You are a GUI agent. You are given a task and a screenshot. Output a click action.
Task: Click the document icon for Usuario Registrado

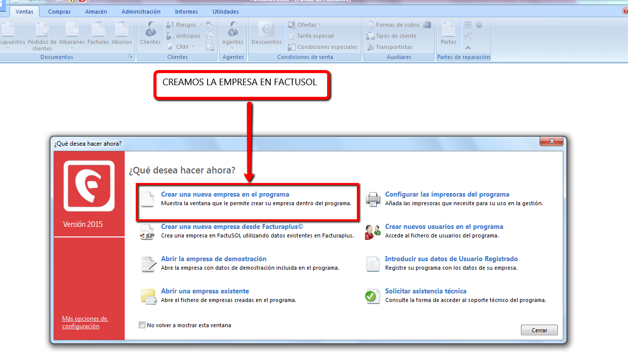pos(373,264)
